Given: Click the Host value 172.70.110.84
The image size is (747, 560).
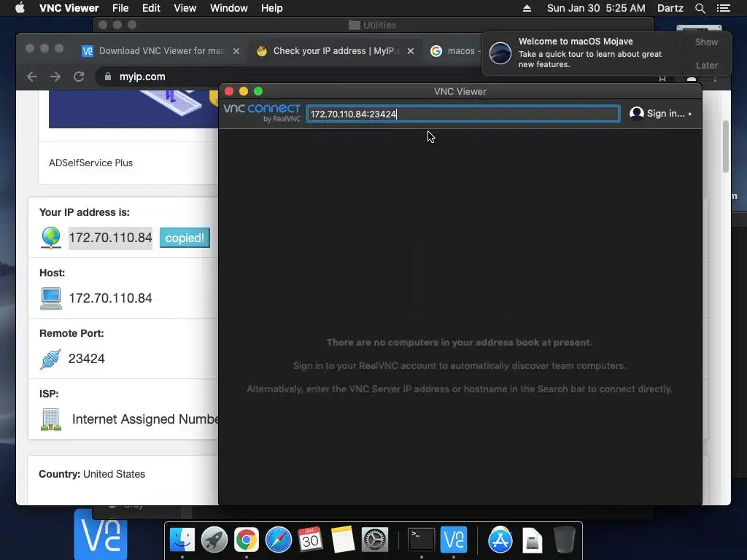Looking at the screenshot, I should pyautogui.click(x=111, y=298).
